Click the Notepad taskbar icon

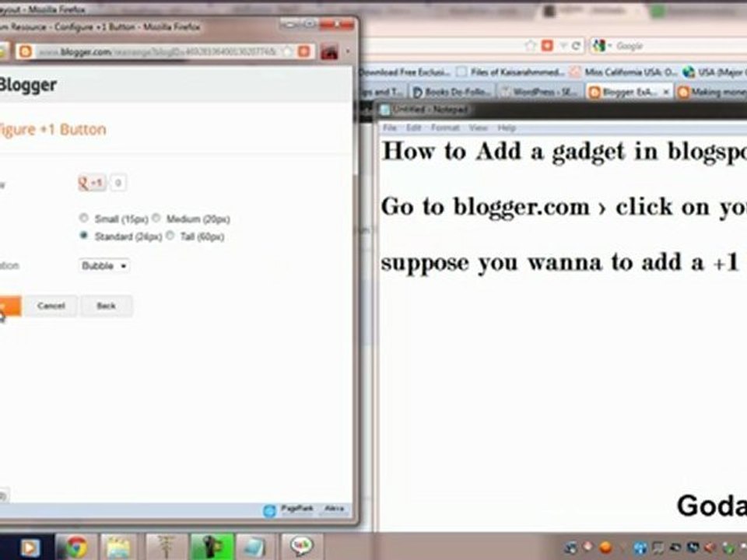tap(254, 548)
